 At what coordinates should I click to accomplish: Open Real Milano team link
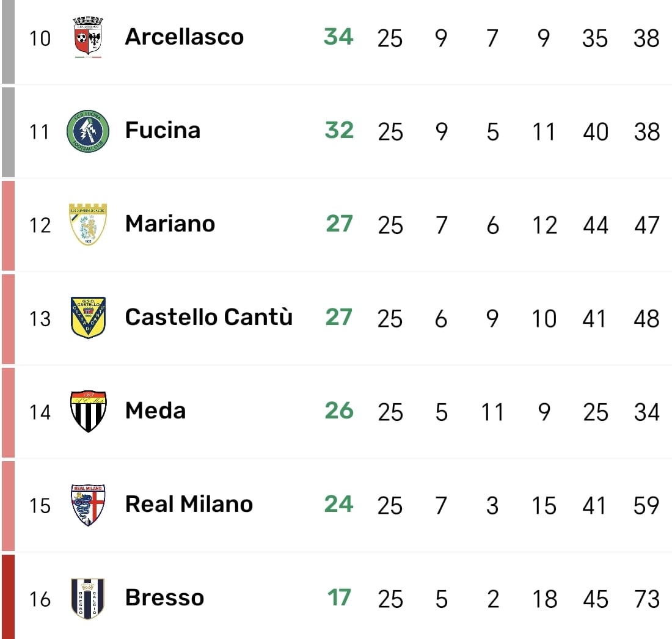(189, 505)
